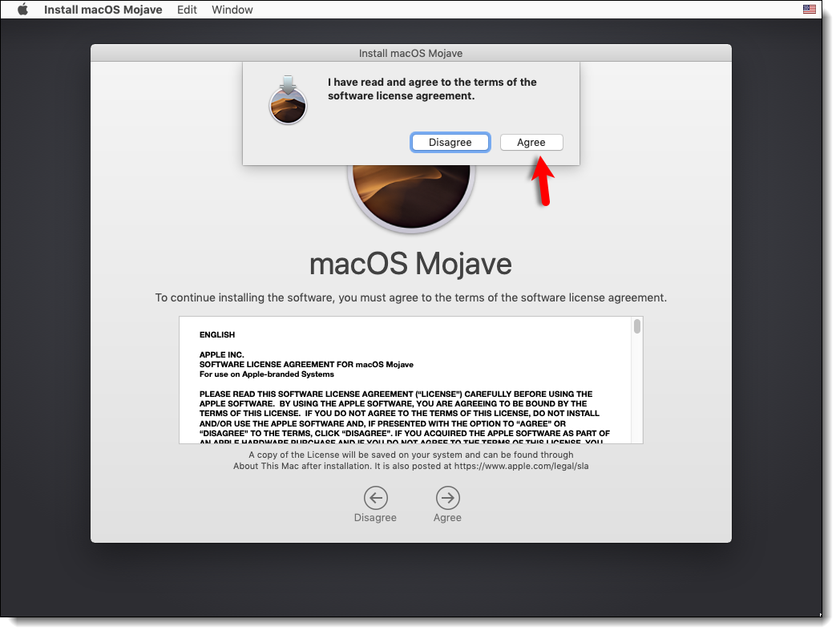
Task: Click the 'I have read and agree' message
Action: (432, 89)
